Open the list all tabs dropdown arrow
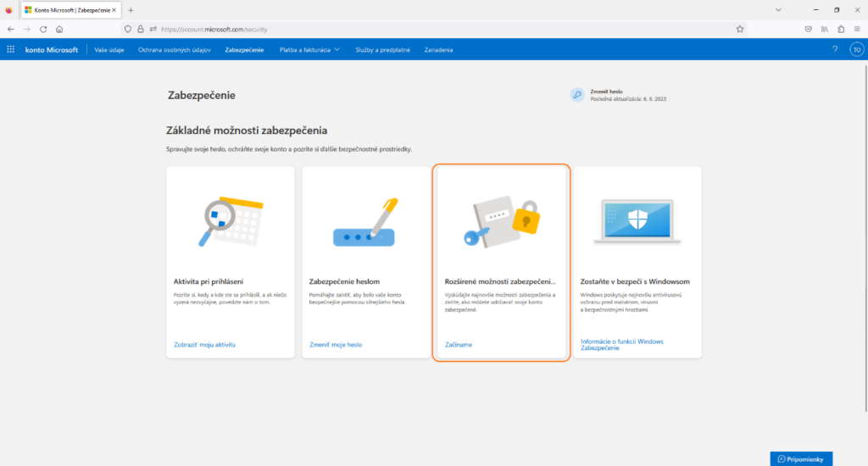Screen dimensions: 868x466 click(779, 10)
